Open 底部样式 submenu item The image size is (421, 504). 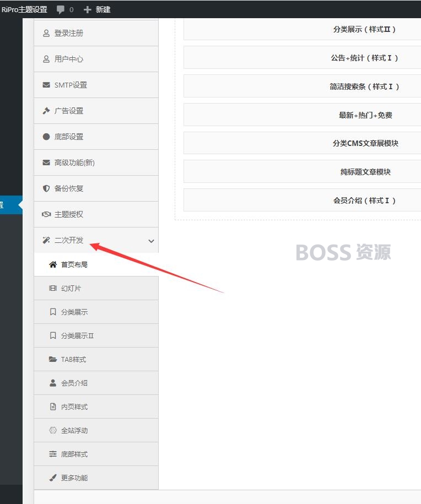[96, 454]
